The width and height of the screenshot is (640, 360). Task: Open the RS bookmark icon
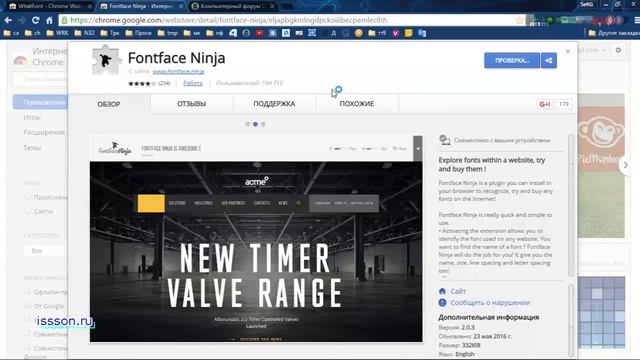[299, 33]
